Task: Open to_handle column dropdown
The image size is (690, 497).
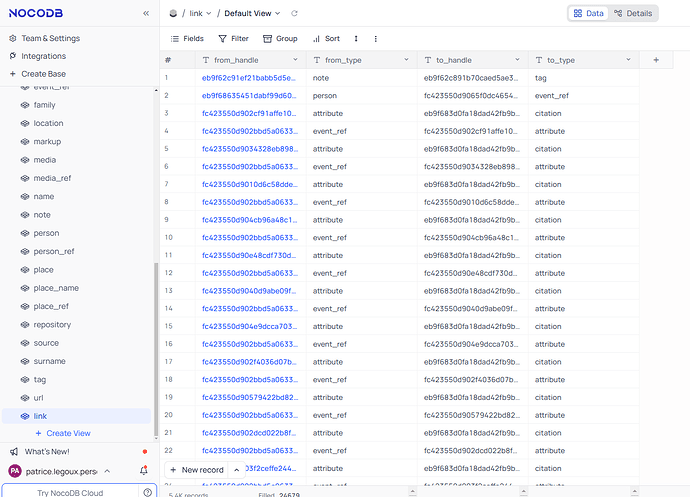Action: (x=517, y=60)
